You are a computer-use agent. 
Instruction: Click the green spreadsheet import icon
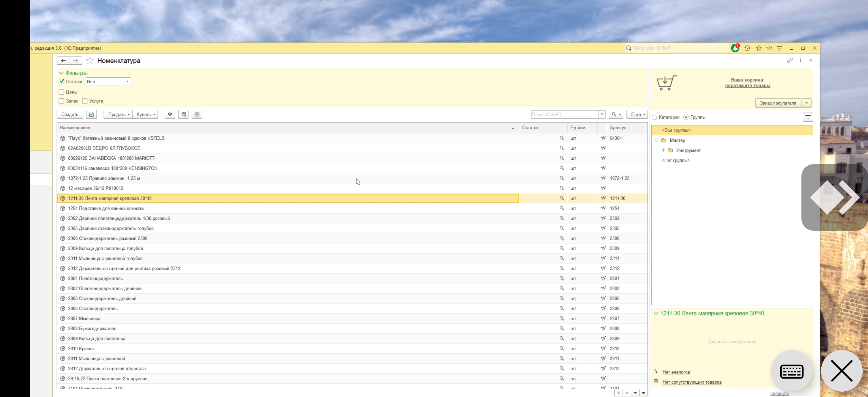[91, 114]
